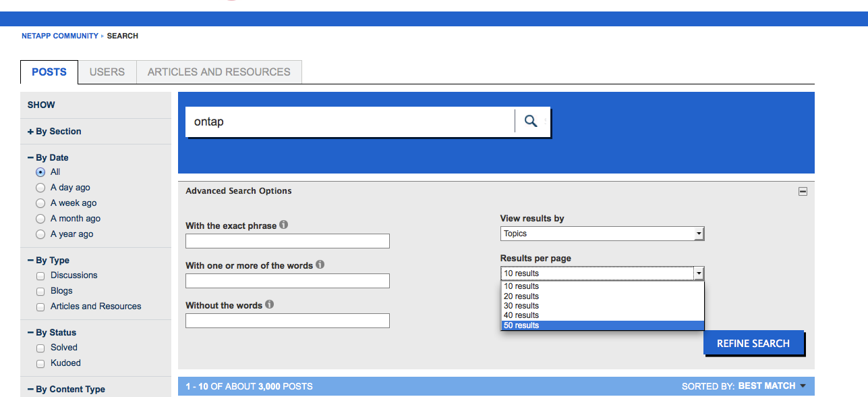Focus the With one or more words field
Viewport: 868px width, 397px height.
click(287, 281)
